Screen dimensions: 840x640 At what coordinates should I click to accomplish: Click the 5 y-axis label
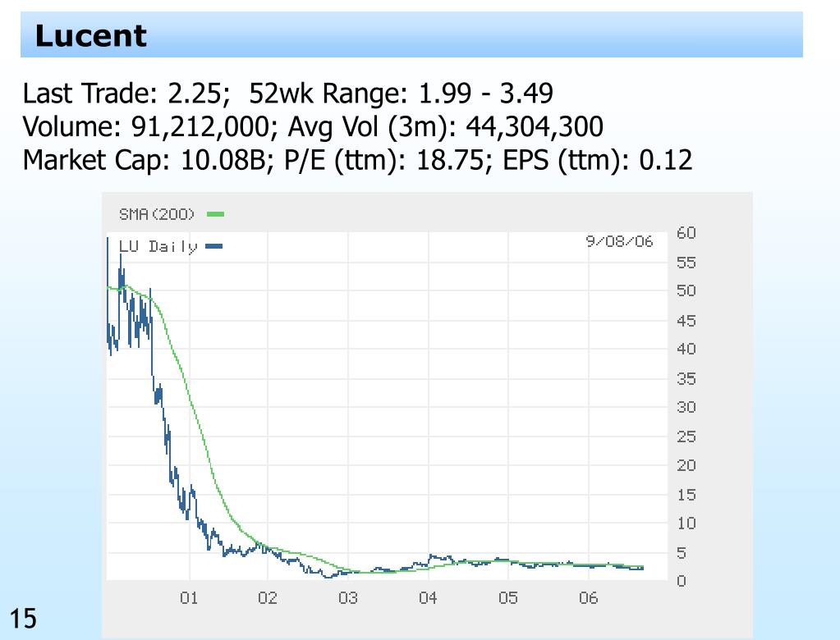pos(682,553)
